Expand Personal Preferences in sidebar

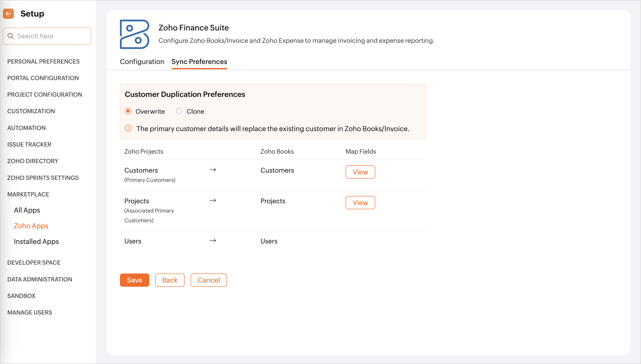[43, 62]
